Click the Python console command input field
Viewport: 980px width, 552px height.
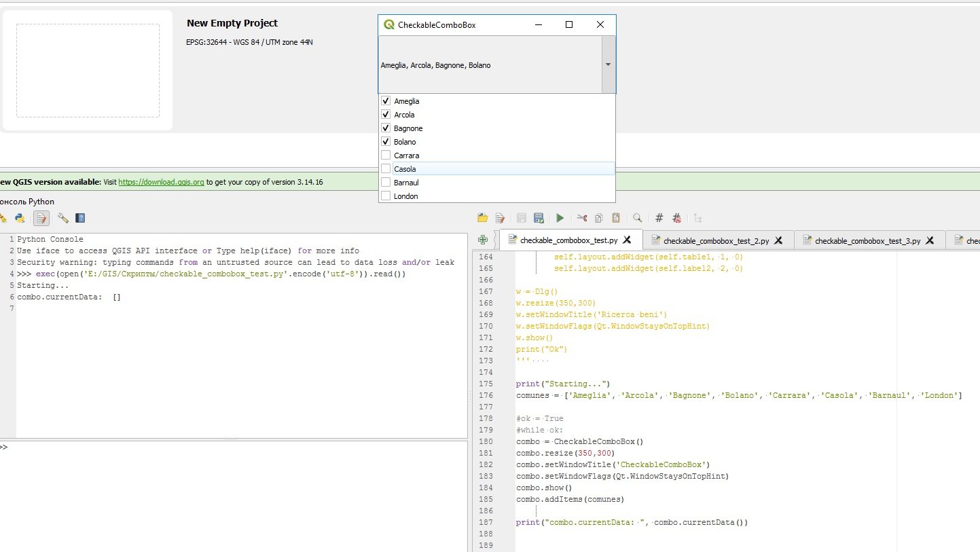(234, 496)
